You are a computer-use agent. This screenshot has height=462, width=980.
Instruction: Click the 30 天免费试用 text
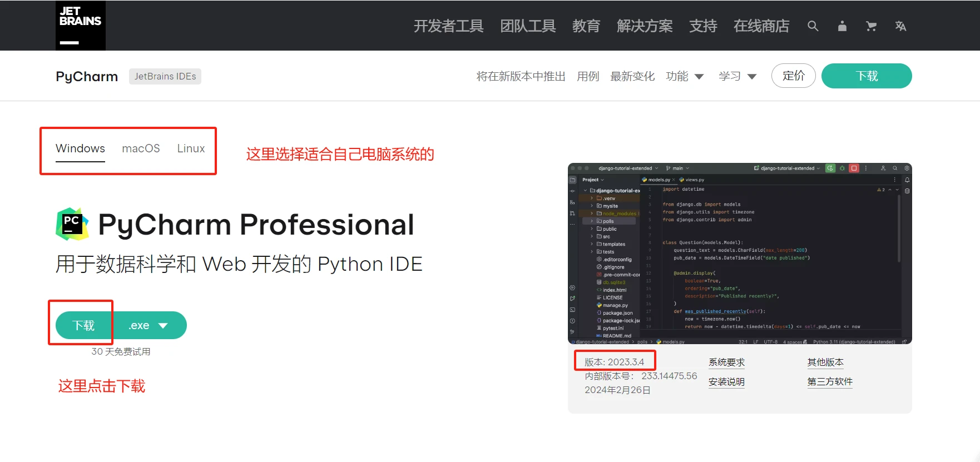(x=121, y=352)
